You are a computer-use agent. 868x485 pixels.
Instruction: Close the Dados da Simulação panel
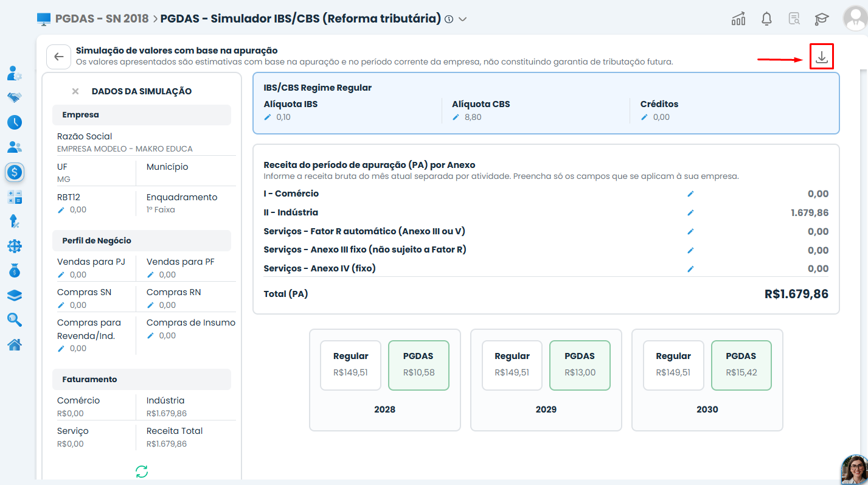pos(75,91)
